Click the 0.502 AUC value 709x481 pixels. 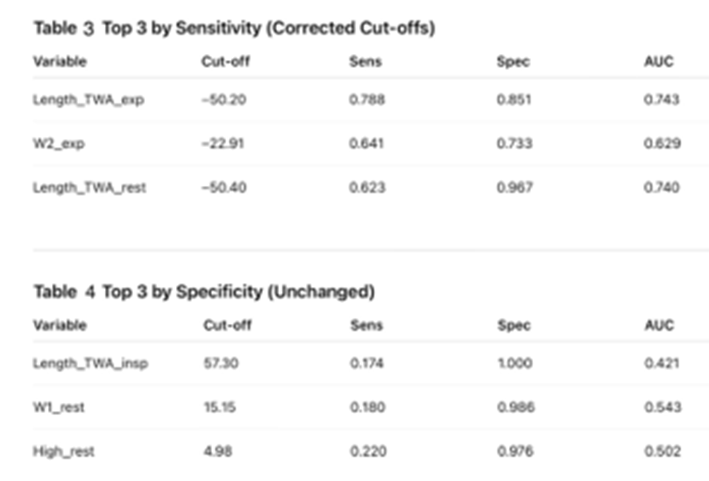663,451
